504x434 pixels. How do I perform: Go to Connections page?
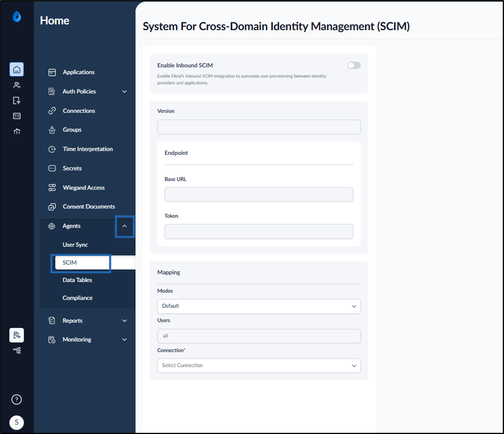[79, 111]
